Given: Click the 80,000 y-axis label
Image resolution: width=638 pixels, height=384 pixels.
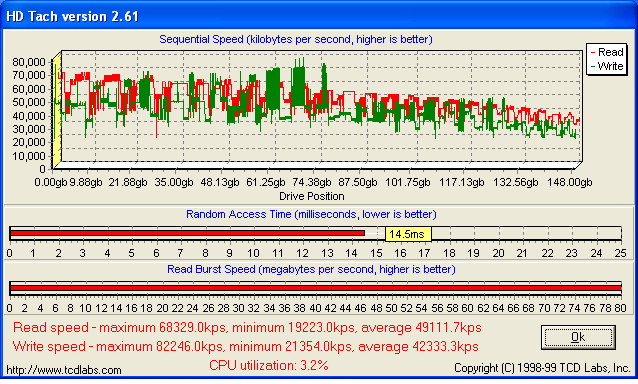Looking at the screenshot, I should pyautogui.click(x=28, y=62).
